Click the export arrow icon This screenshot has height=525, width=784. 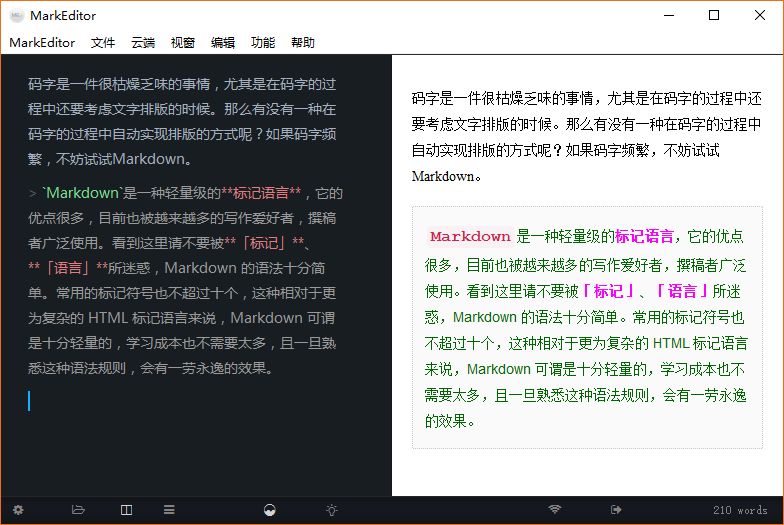coord(616,510)
